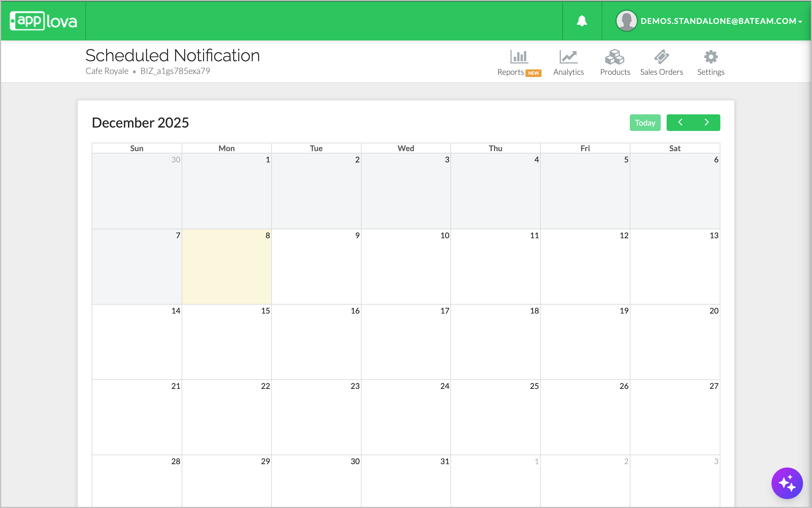Click the user avatar picture
Viewport: 812px width, 508px height.
tap(626, 21)
